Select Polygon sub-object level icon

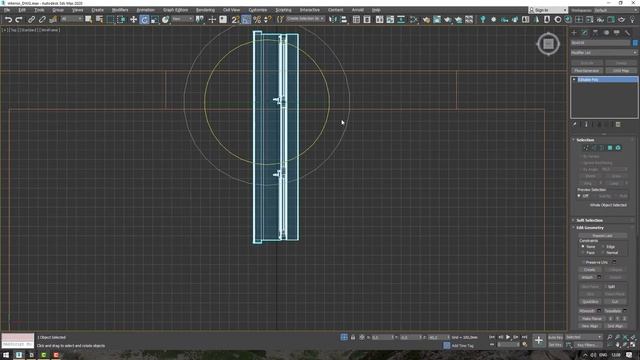(610, 148)
